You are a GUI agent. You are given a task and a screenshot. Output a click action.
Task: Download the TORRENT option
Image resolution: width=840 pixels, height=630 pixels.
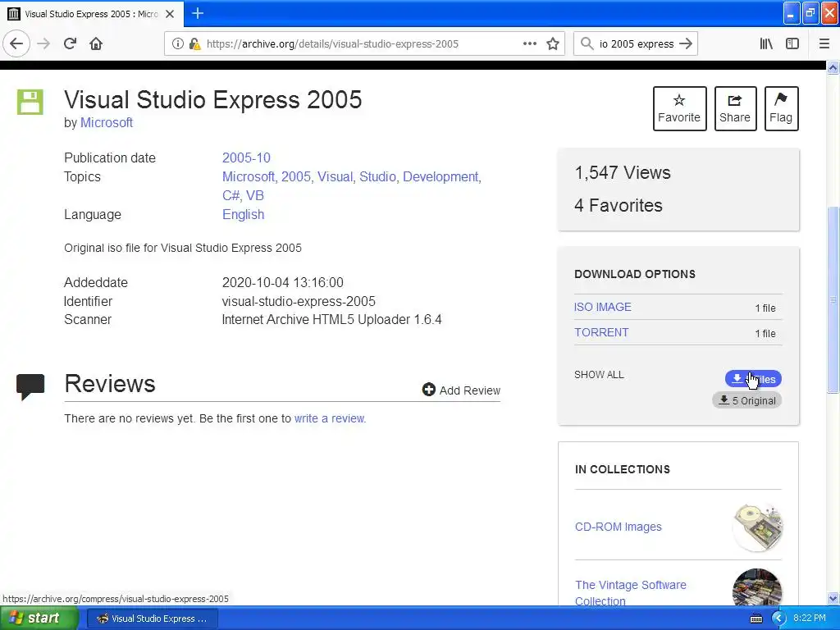point(601,332)
